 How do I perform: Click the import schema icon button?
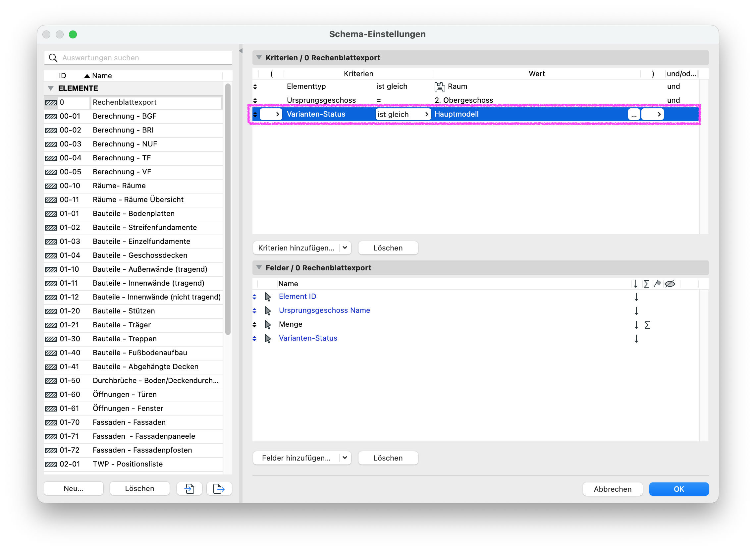point(189,489)
